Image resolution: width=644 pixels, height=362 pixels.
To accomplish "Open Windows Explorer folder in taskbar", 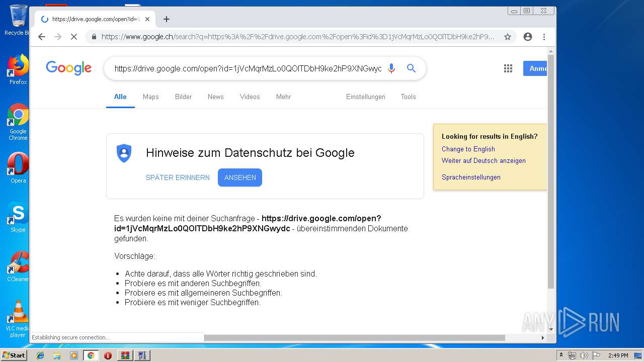I will coord(57,355).
